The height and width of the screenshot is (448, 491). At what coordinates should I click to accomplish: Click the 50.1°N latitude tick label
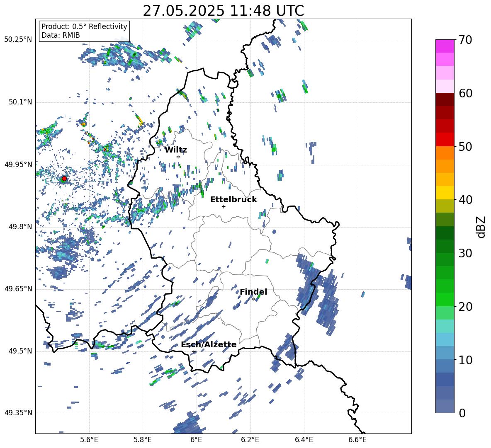pyautogui.click(x=20, y=102)
